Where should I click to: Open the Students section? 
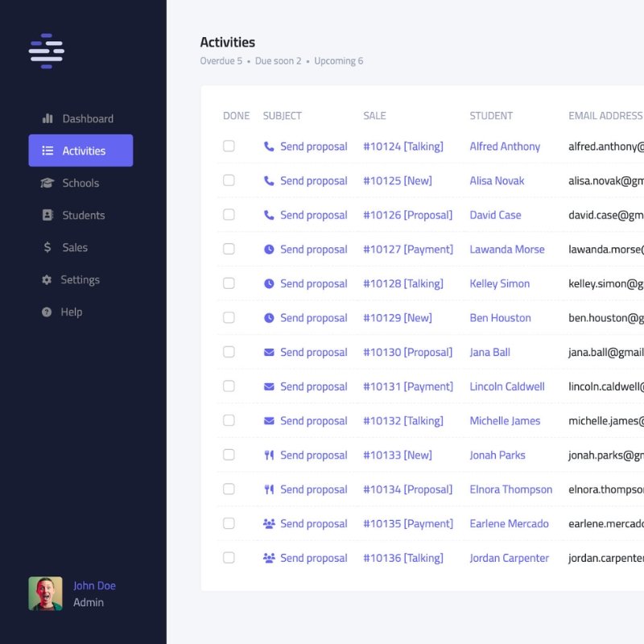point(84,215)
